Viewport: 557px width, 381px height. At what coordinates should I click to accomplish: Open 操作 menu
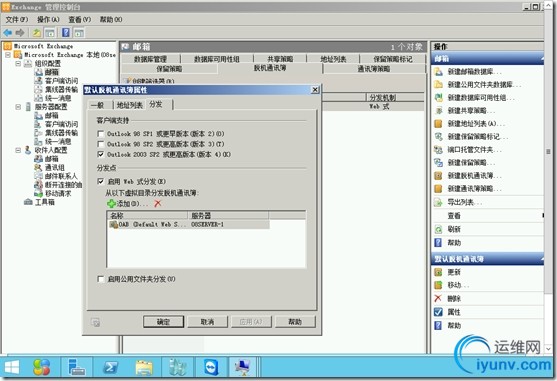tap(48, 20)
